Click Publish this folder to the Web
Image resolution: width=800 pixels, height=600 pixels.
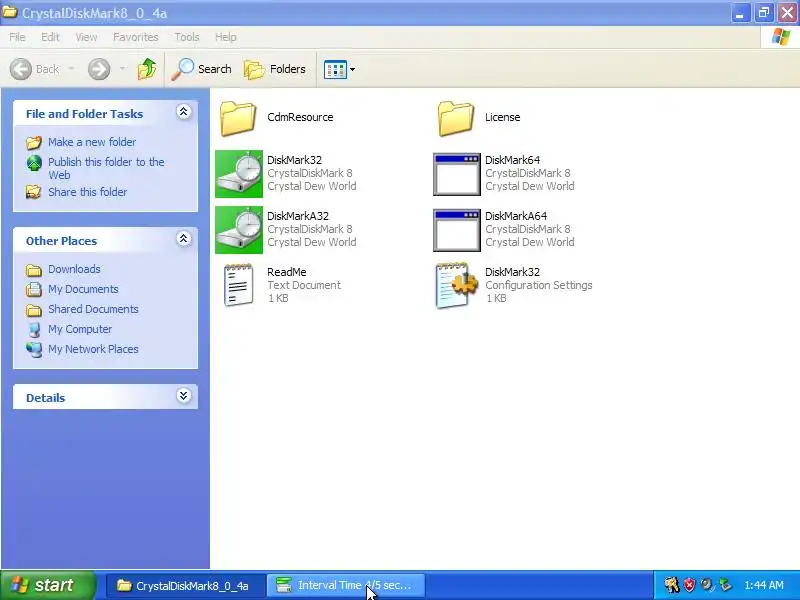tap(106, 168)
